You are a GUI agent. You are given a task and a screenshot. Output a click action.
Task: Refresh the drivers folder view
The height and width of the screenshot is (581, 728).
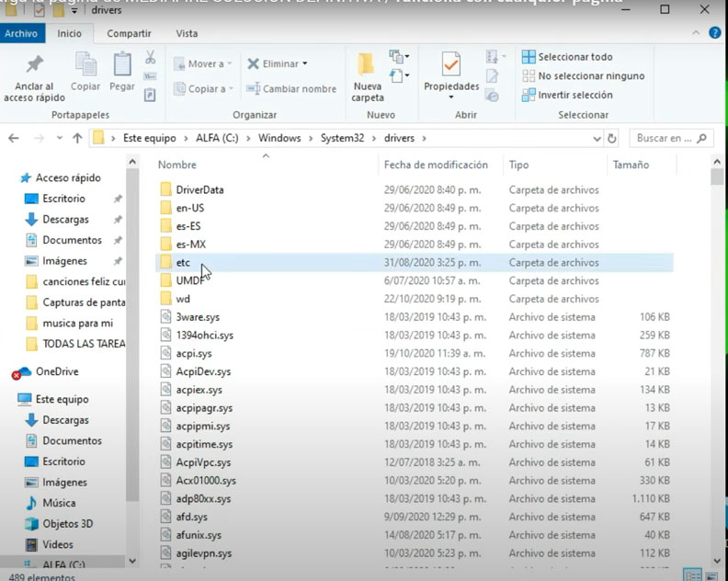pyautogui.click(x=612, y=139)
